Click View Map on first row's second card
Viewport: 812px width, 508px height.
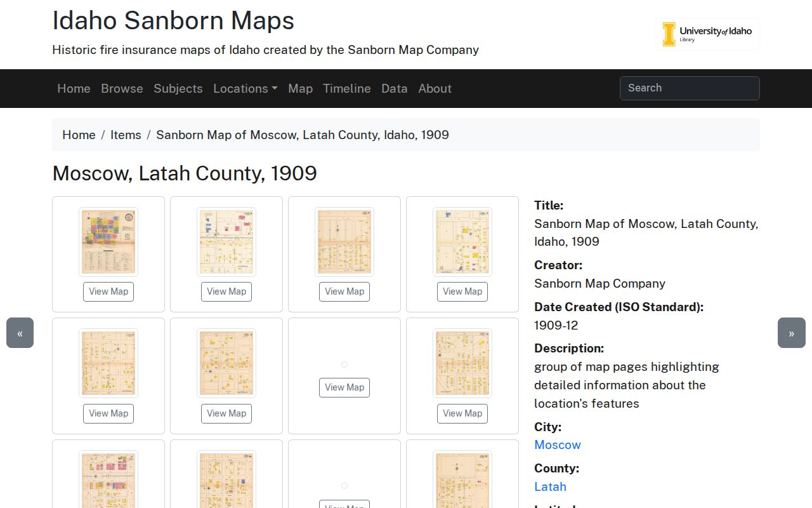[226, 291]
